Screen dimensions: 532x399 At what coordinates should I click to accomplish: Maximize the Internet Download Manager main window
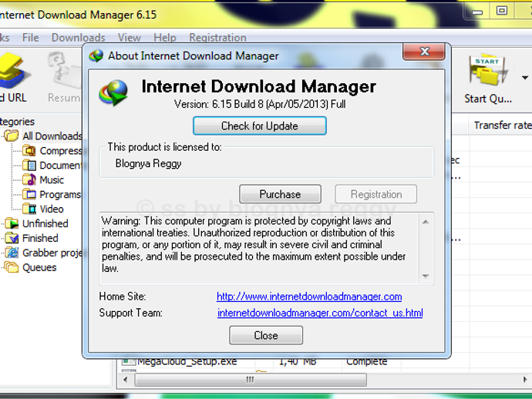[502, 12]
